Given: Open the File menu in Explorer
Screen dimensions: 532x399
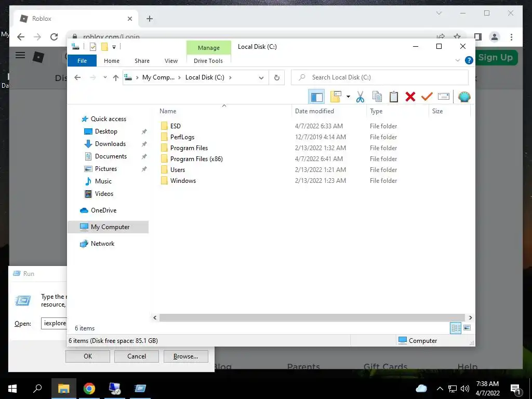Looking at the screenshot, I should [82, 61].
